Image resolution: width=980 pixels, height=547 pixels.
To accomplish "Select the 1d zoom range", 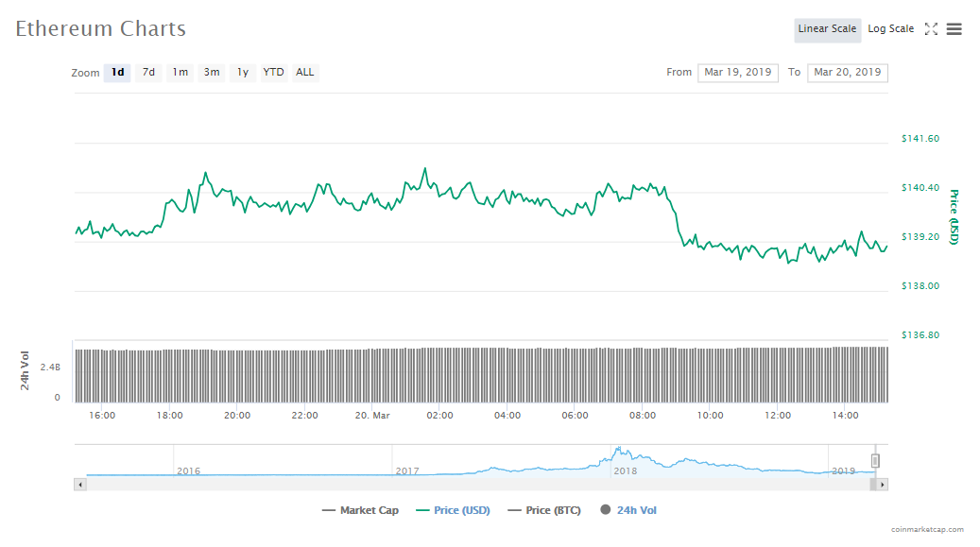I will [x=117, y=73].
